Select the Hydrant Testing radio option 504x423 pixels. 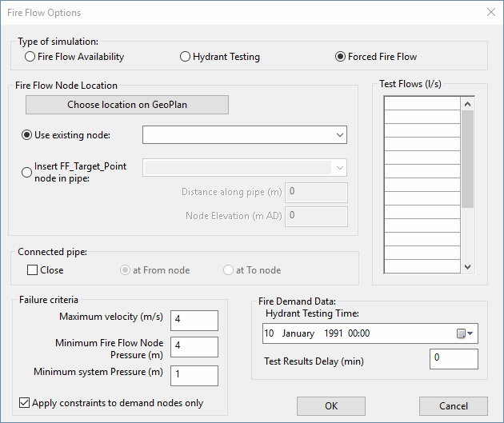tap(186, 57)
